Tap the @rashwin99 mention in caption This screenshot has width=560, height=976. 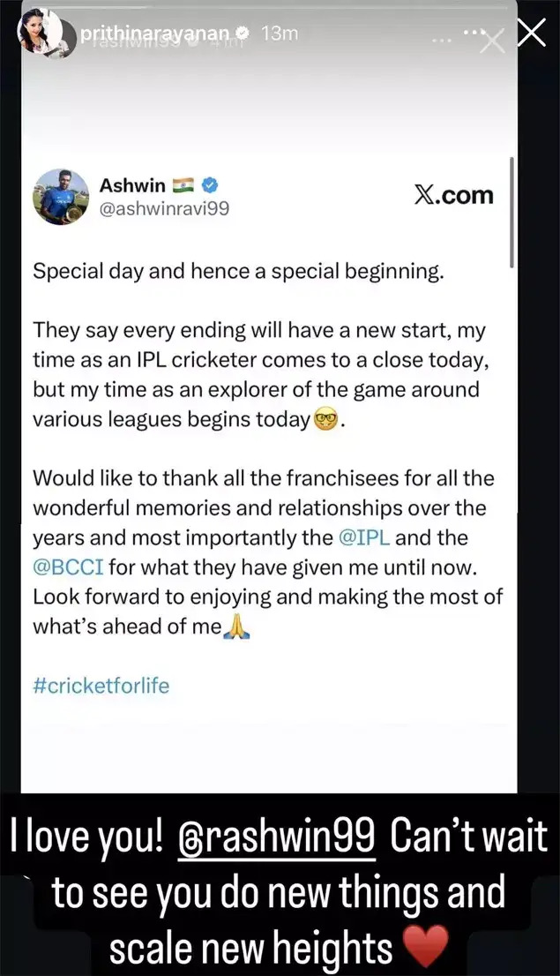tap(278, 836)
